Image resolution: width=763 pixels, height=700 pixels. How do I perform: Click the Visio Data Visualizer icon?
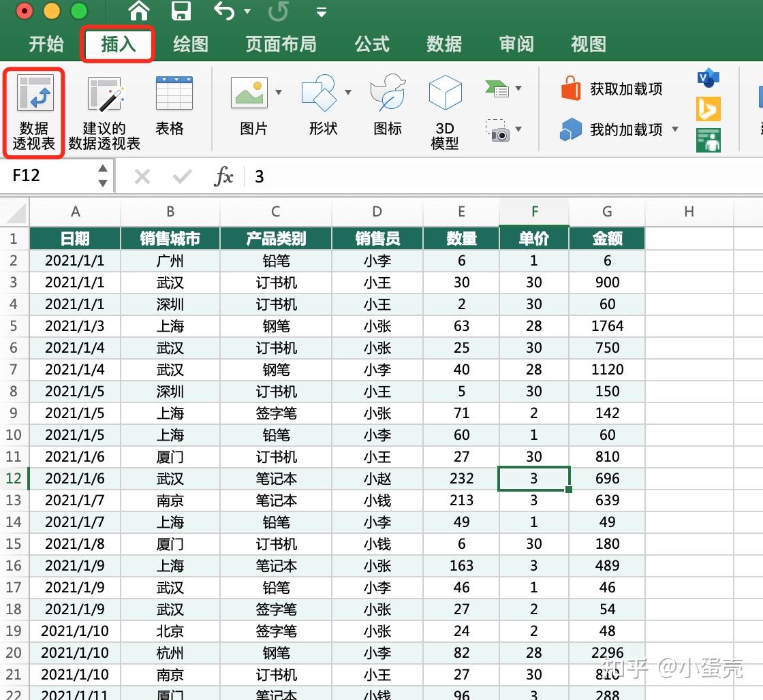(x=708, y=78)
